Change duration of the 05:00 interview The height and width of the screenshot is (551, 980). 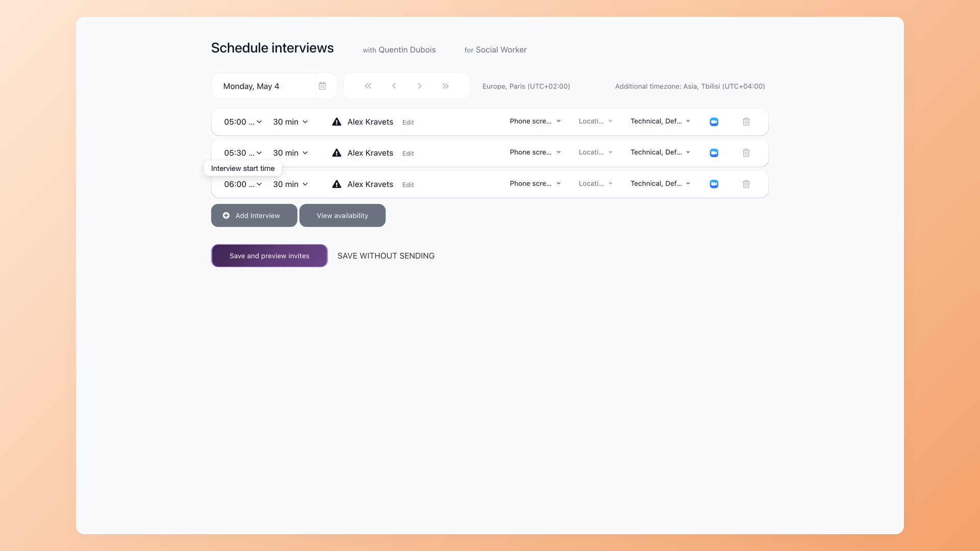pos(290,121)
